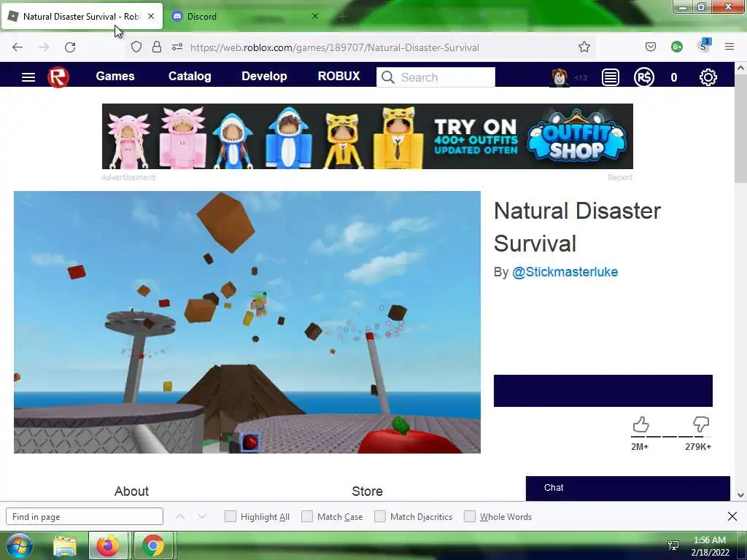Toggle the Match Case checkbox
This screenshot has width=747, height=560.
(307, 516)
